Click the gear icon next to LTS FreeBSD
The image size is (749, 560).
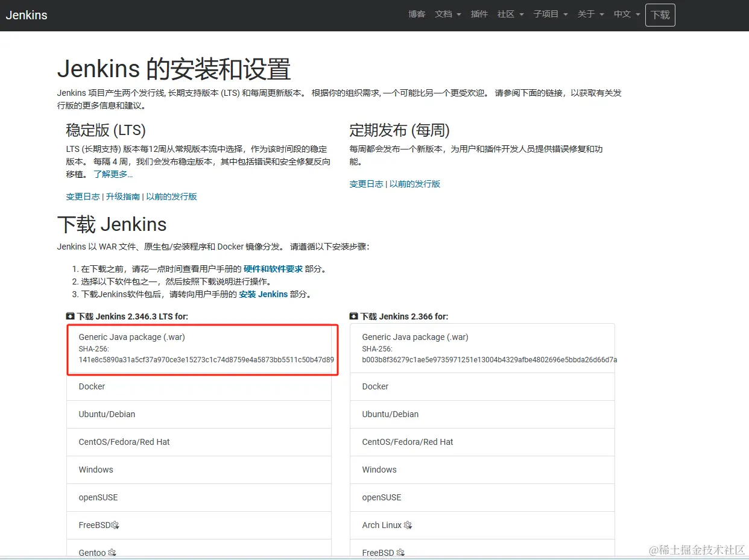(115, 525)
